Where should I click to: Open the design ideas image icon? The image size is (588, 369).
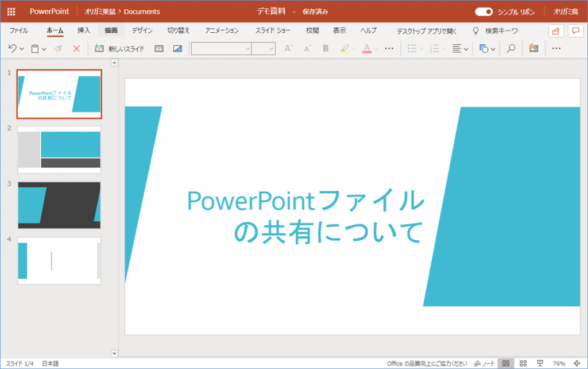coord(177,48)
